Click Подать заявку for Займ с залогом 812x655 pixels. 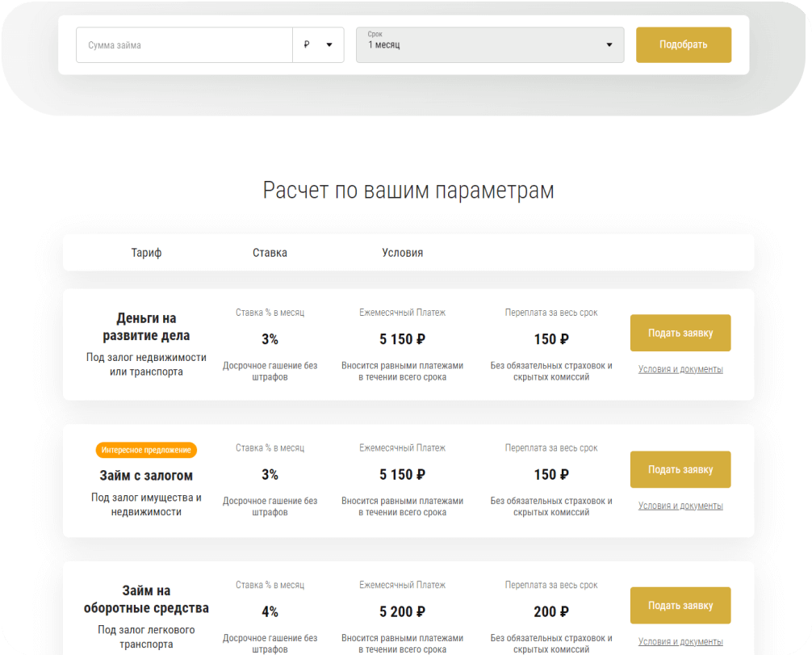point(680,469)
